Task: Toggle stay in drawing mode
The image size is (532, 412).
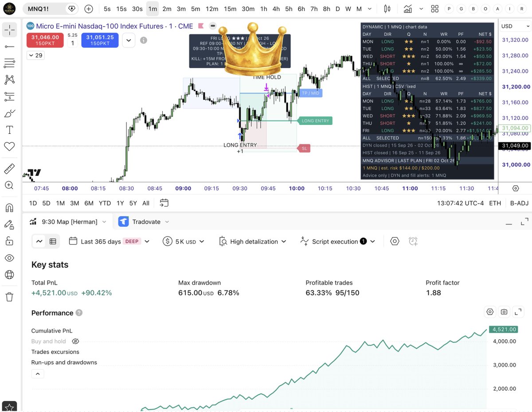Action: [x=10, y=224]
